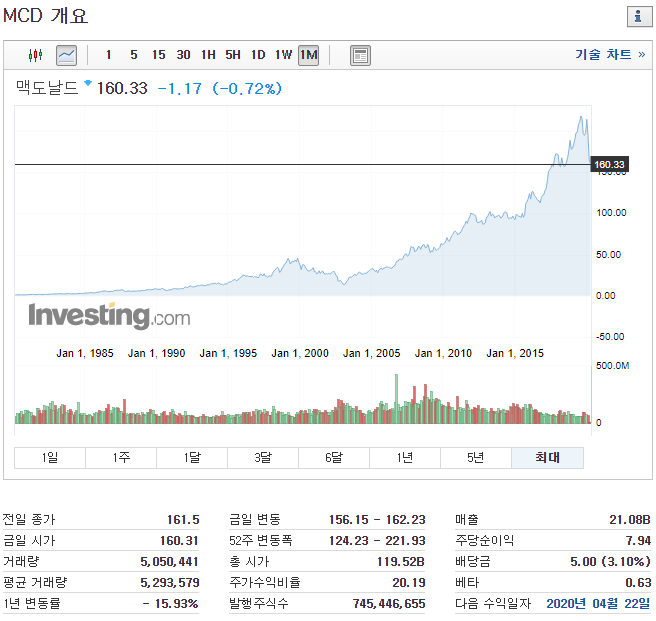Open next earnings date 2020년 04월 22일
The image size is (656, 621).
click(x=598, y=603)
